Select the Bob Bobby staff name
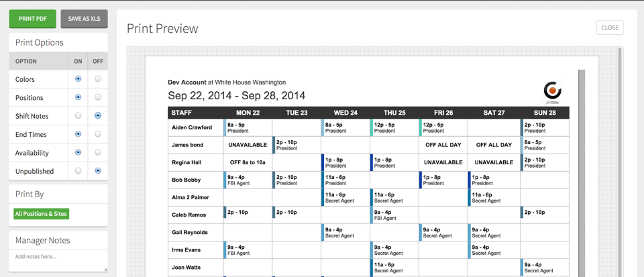The height and width of the screenshot is (277, 644). pos(185,180)
